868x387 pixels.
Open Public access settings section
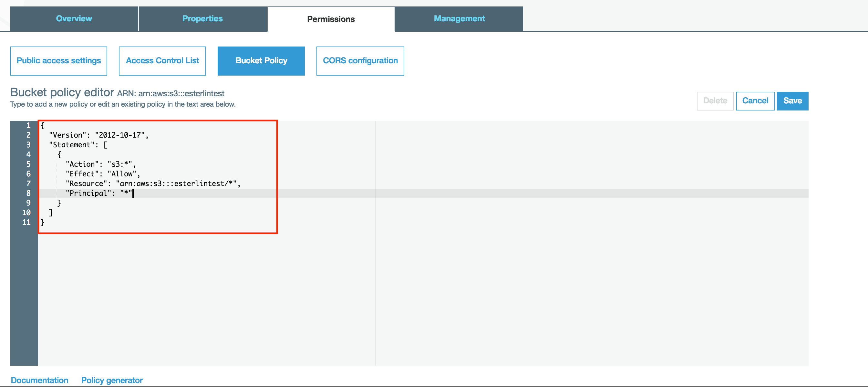pyautogui.click(x=59, y=61)
